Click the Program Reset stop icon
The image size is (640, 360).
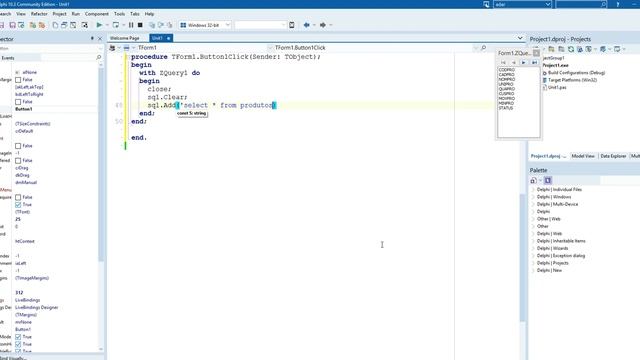point(140,25)
